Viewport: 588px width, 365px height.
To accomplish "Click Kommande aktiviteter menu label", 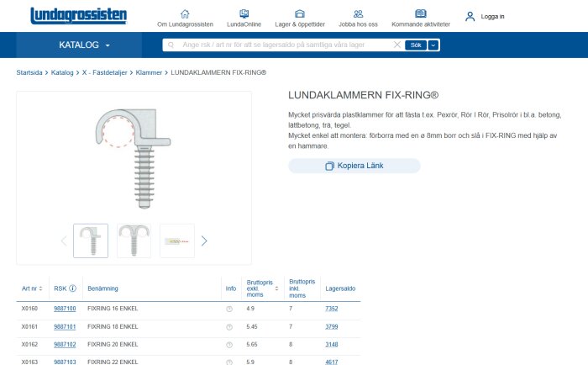I will click(421, 24).
